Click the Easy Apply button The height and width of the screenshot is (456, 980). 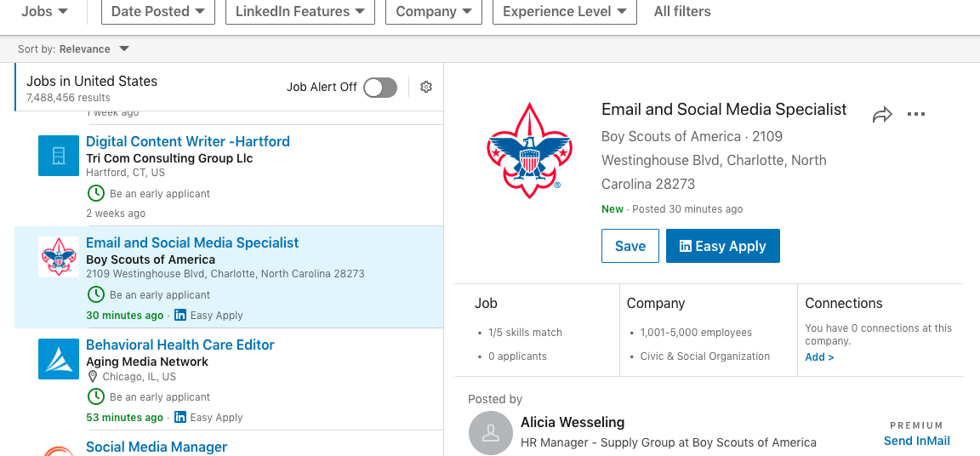(x=722, y=246)
